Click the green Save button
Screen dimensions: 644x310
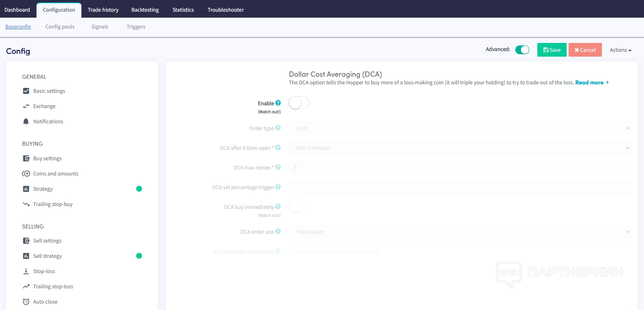click(x=552, y=50)
